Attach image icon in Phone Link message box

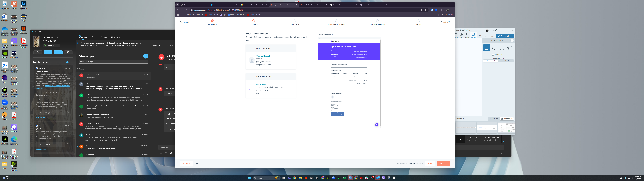point(171,153)
